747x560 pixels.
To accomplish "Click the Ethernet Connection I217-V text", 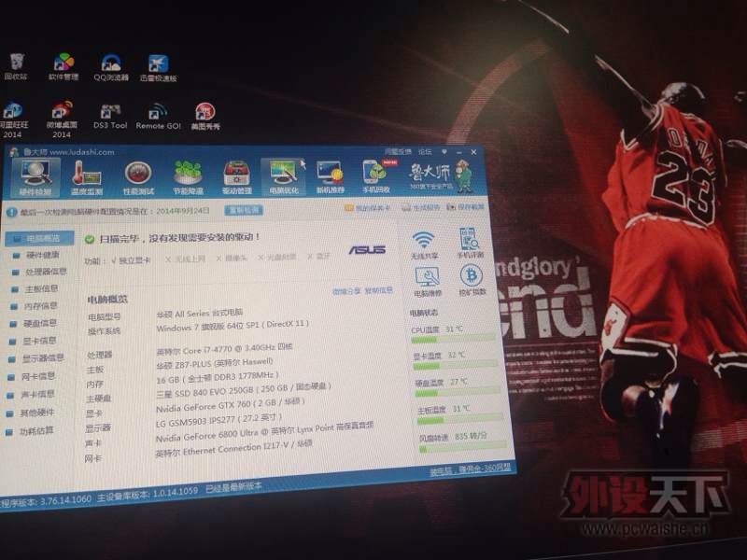I will [x=233, y=449].
